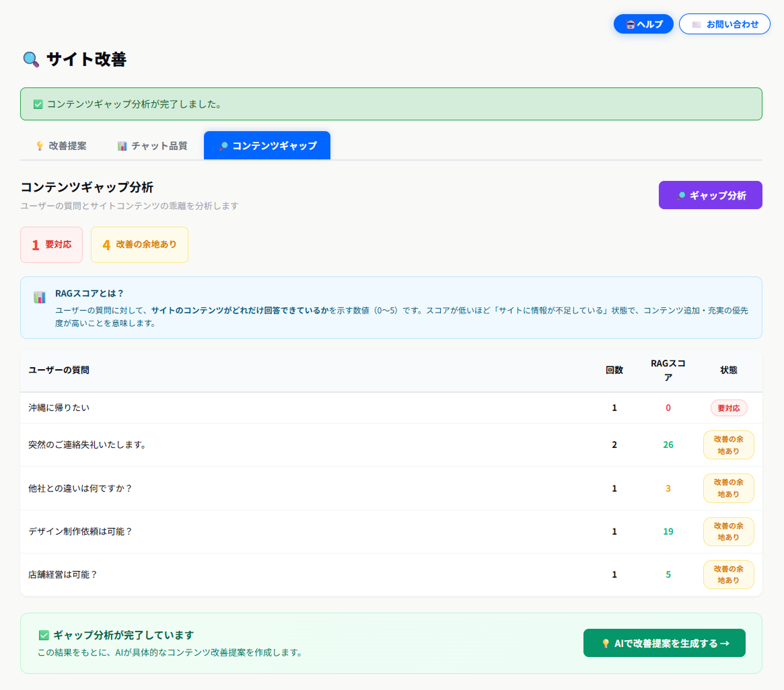Image resolution: width=784 pixels, height=690 pixels.
Task: Switch to the チャット品質 tab
Action: pos(151,145)
